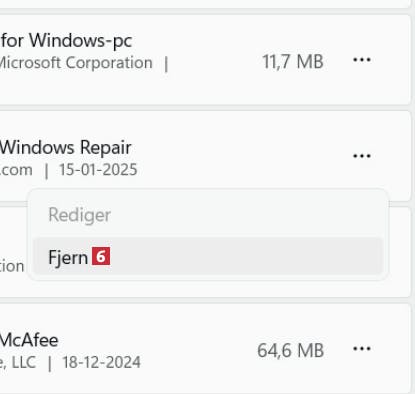Open the three-dot menu for the 11,7 MB app
This screenshot has height=394, width=415.
[x=362, y=60]
